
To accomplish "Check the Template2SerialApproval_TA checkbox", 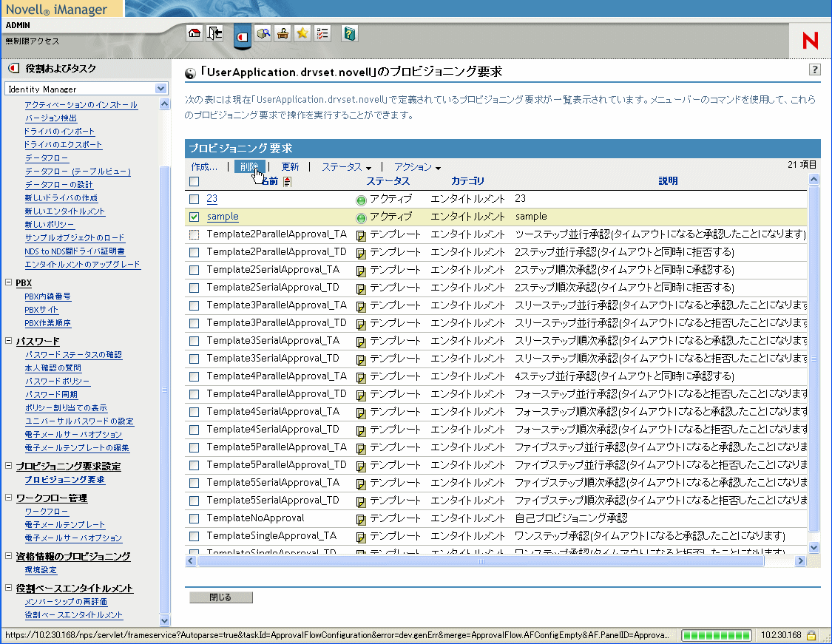I will point(195,270).
